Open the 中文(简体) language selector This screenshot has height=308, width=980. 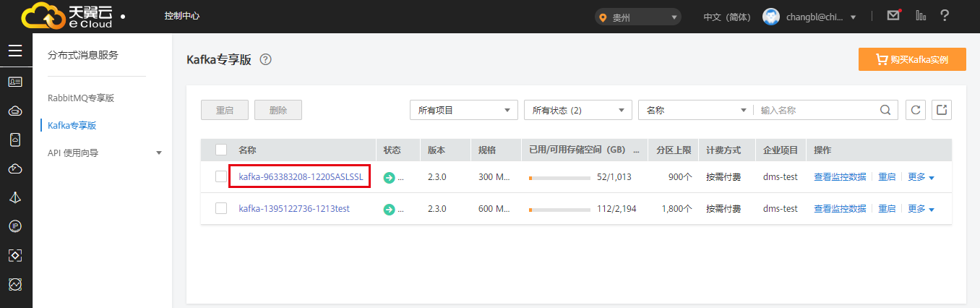[727, 17]
